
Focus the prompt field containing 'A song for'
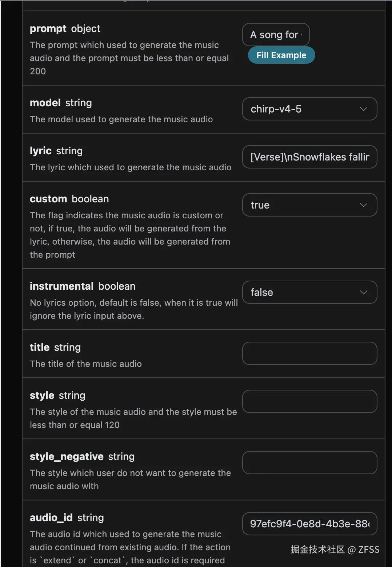coord(276,35)
